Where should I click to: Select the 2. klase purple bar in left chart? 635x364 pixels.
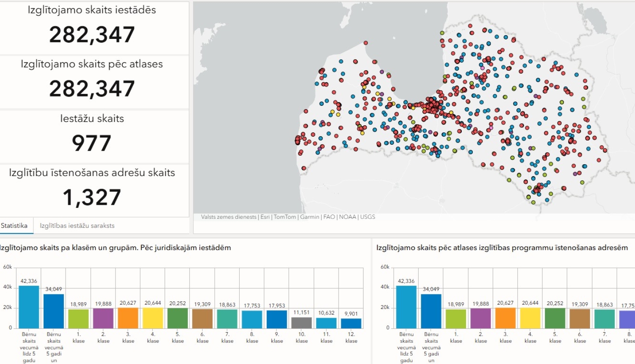[x=103, y=318]
